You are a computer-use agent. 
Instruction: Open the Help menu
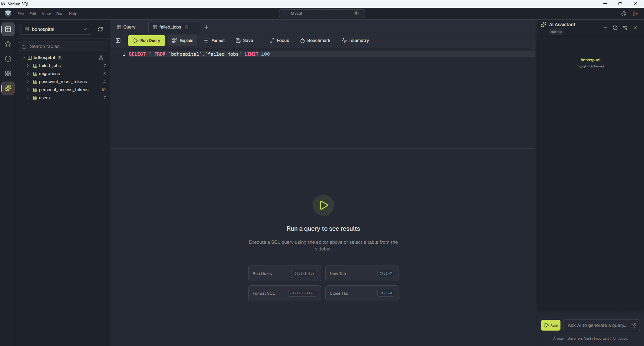(73, 14)
